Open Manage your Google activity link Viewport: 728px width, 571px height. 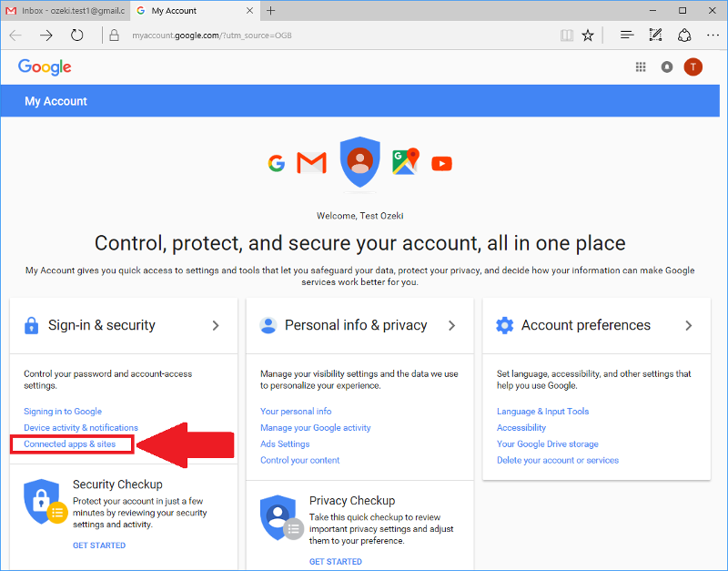pos(315,428)
